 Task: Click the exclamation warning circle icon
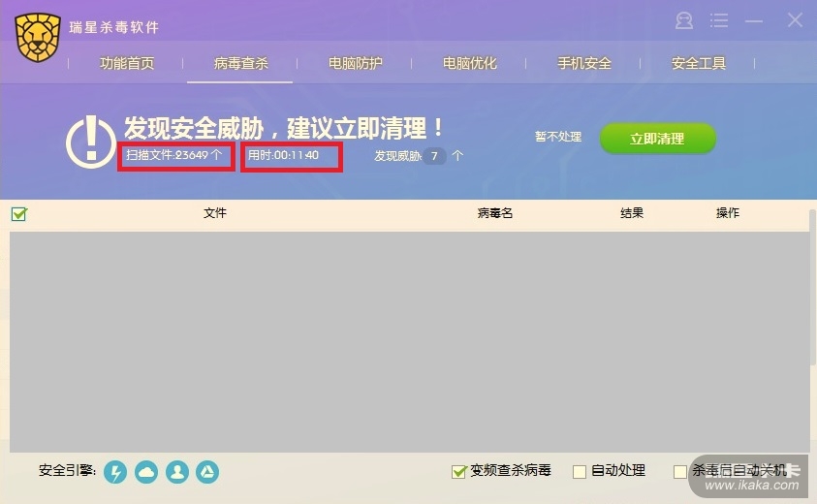(91, 142)
